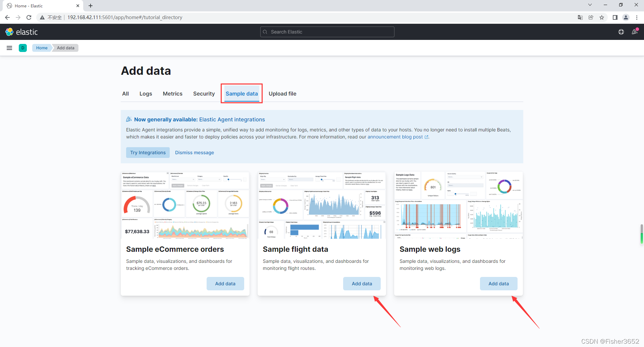Open the hamburger navigation menu
Viewport: 644px width, 347px height.
tap(9, 48)
